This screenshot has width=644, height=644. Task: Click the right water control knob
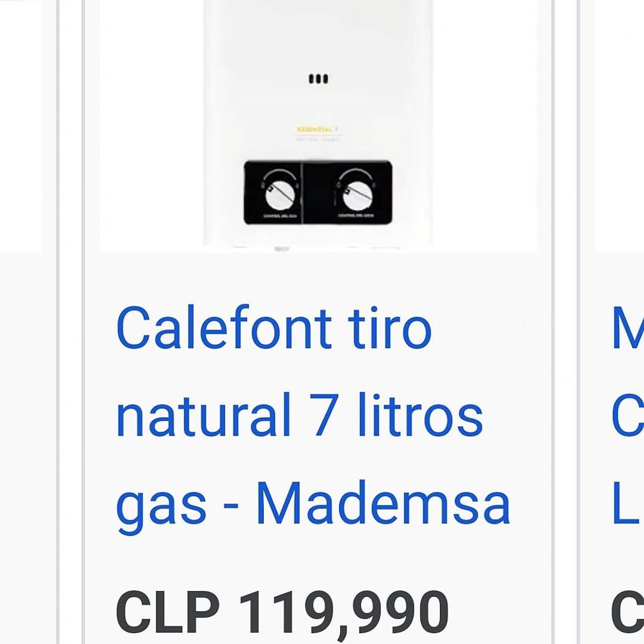point(356,191)
